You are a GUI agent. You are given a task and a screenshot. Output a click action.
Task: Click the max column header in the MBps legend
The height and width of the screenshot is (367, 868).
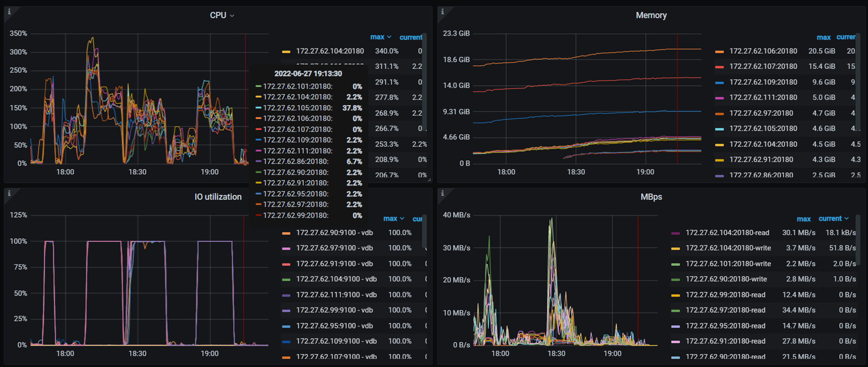pos(803,219)
